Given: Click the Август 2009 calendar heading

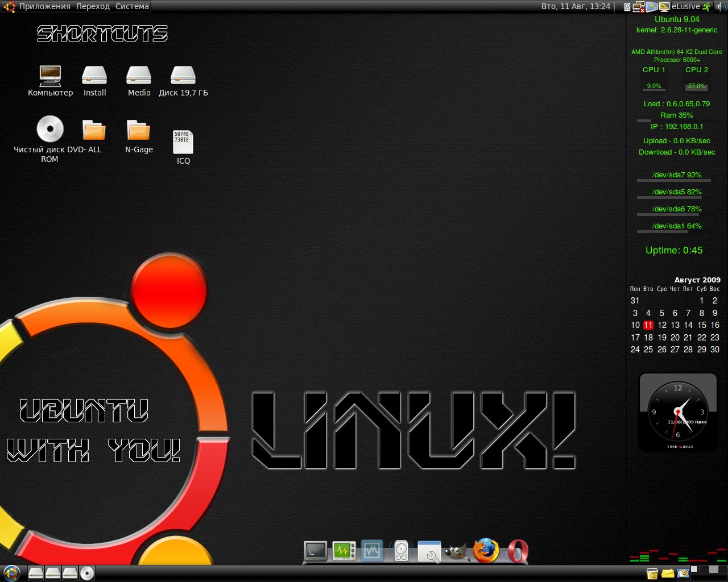Looking at the screenshot, I should (697, 280).
